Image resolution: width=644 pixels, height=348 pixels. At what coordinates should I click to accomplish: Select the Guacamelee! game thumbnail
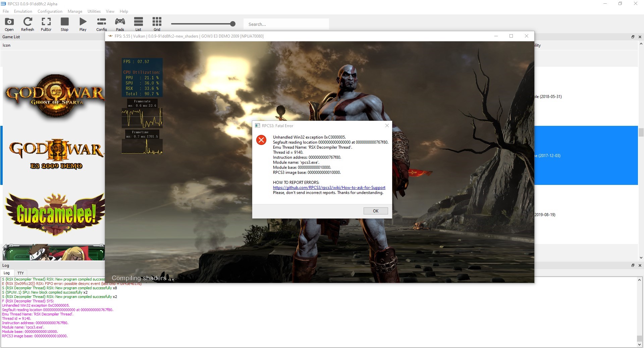[55, 214]
